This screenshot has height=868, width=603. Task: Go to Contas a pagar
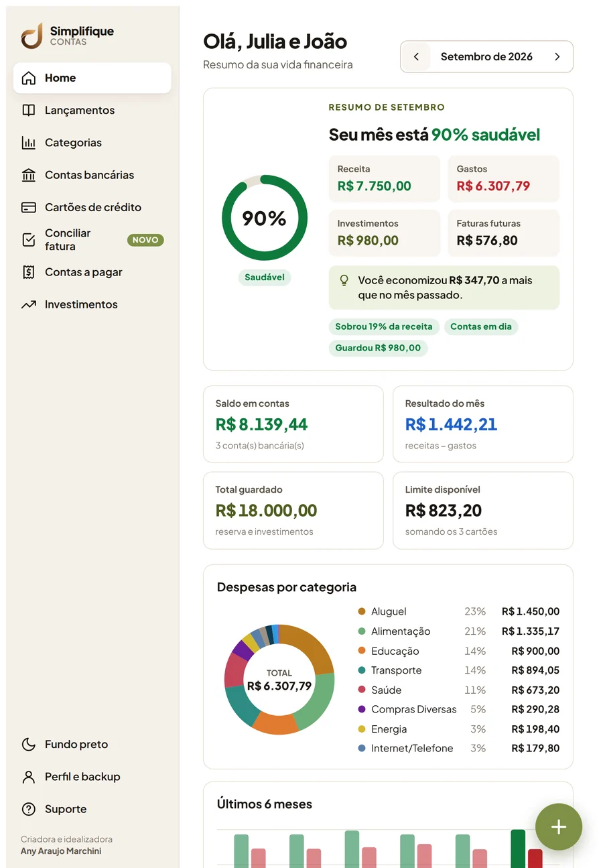(92, 272)
